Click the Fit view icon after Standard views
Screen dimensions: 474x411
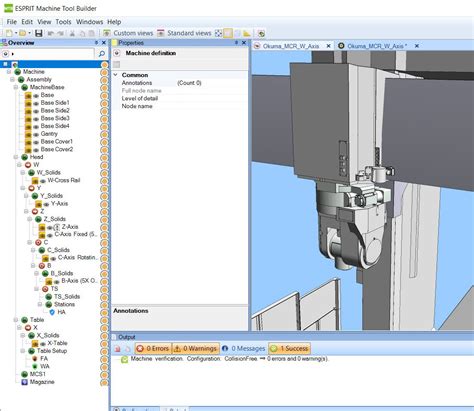tap(218, 33)
